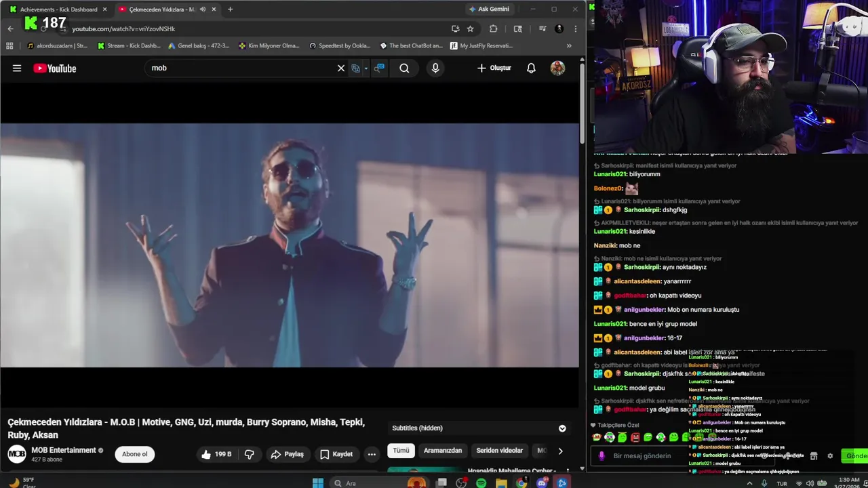
Task: Click the image search extension icon
Action: [x=379, y=68]
